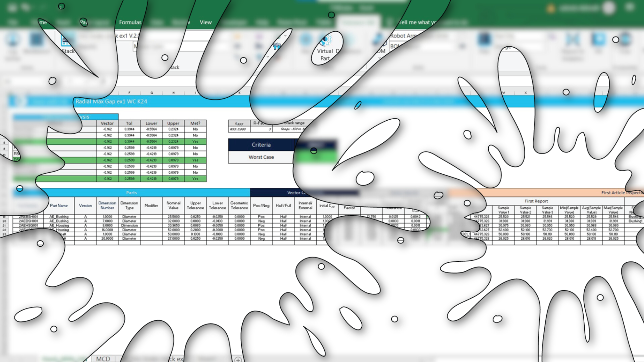Image resolution: width=644 pixels, height=362 pixels.
Task: Click the Tell me what you want box
Action: point(418,22)
